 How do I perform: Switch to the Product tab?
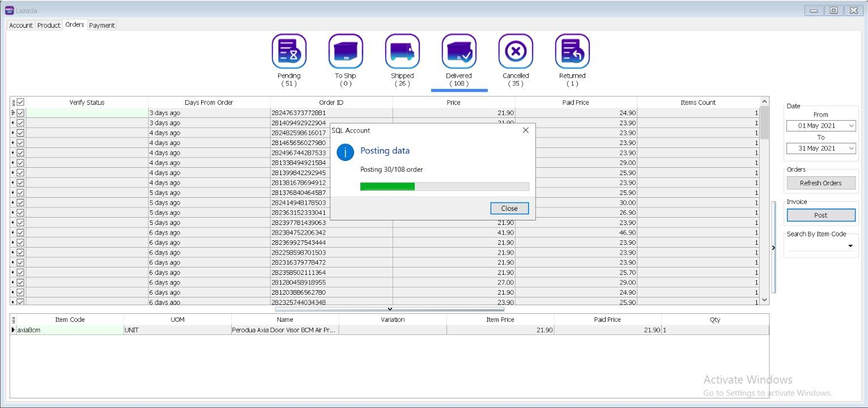49,25
